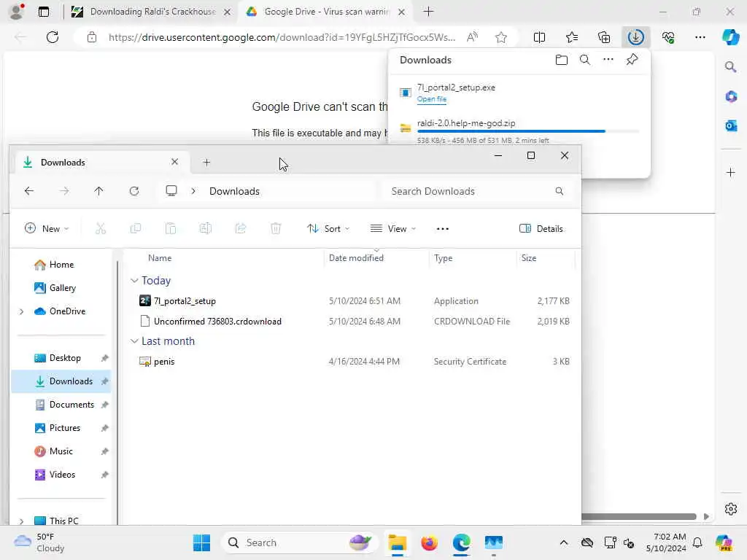Click the Search Downloads field

click(477, 191)
